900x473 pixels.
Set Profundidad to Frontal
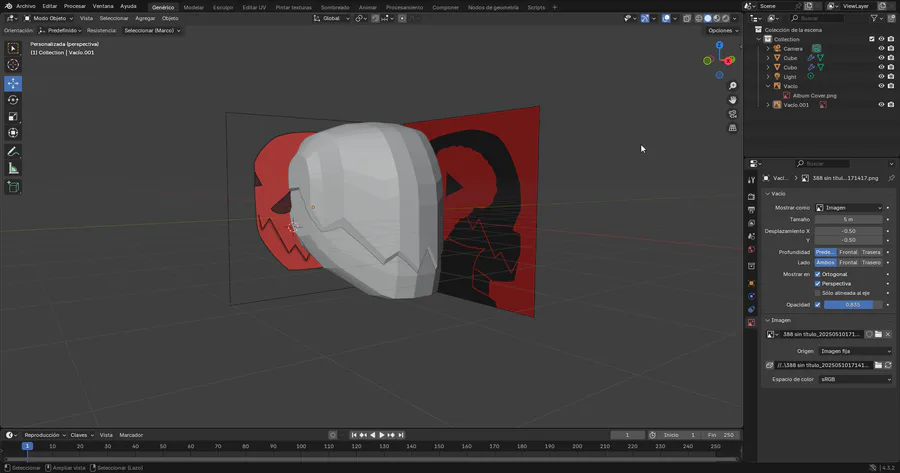848,253
